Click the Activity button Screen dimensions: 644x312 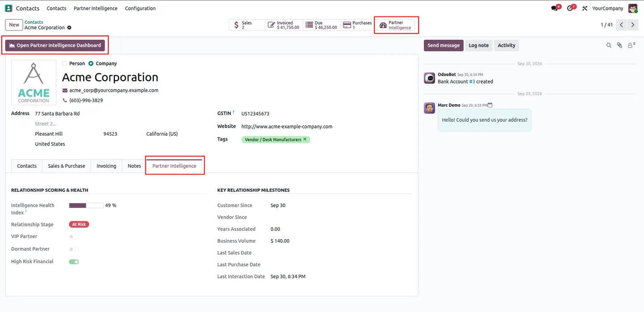[507, 45]
